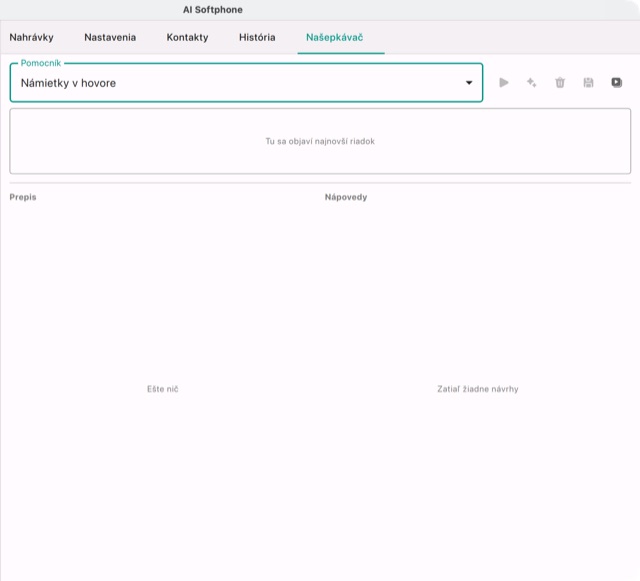
Task: Click the Prepis column header
Action: (23, 197)
